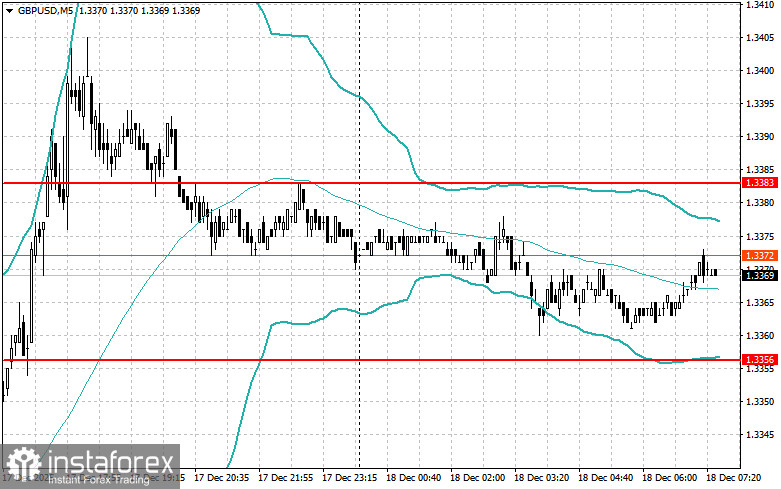The image size is (781, 489).
Task: Click the 18 Dec 07:20 time label
Action: tap(733, 478)
